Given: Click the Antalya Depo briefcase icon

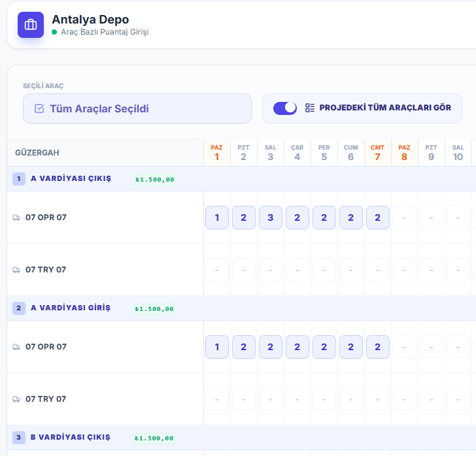Looking at the screenshot, I should click(x=31, y=25).
